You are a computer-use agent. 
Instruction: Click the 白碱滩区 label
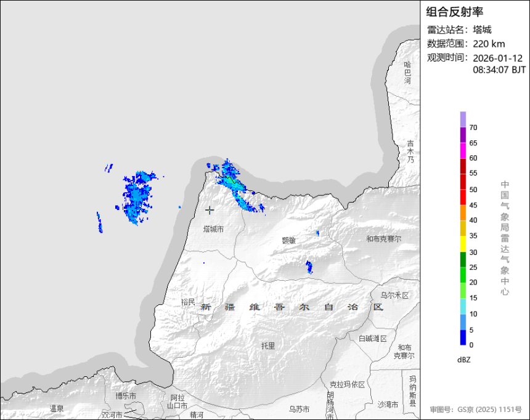tap(372, 339)
